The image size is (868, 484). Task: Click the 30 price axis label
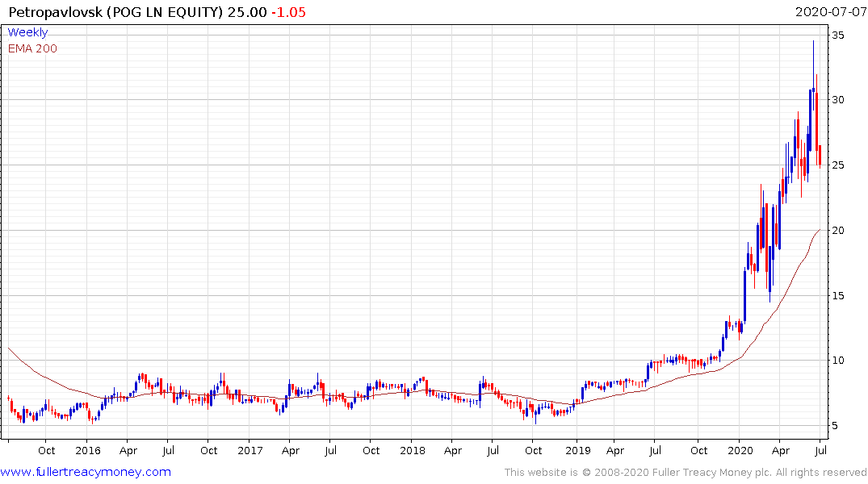(838, 100)
